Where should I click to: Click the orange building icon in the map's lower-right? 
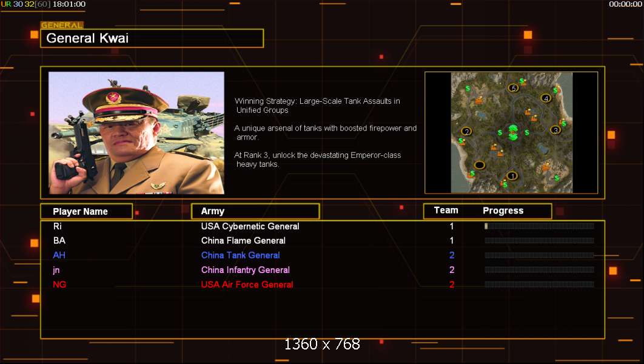[x=546, y=167]
